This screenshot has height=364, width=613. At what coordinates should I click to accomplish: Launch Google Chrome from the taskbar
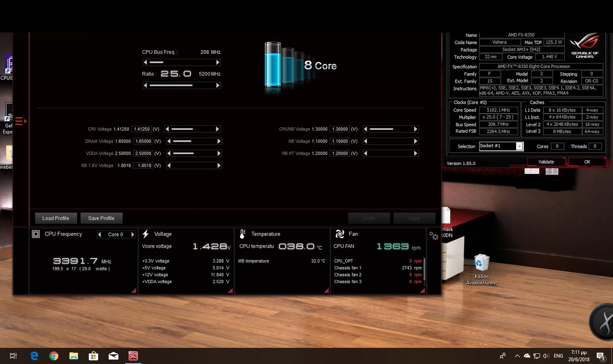point(54,356)
